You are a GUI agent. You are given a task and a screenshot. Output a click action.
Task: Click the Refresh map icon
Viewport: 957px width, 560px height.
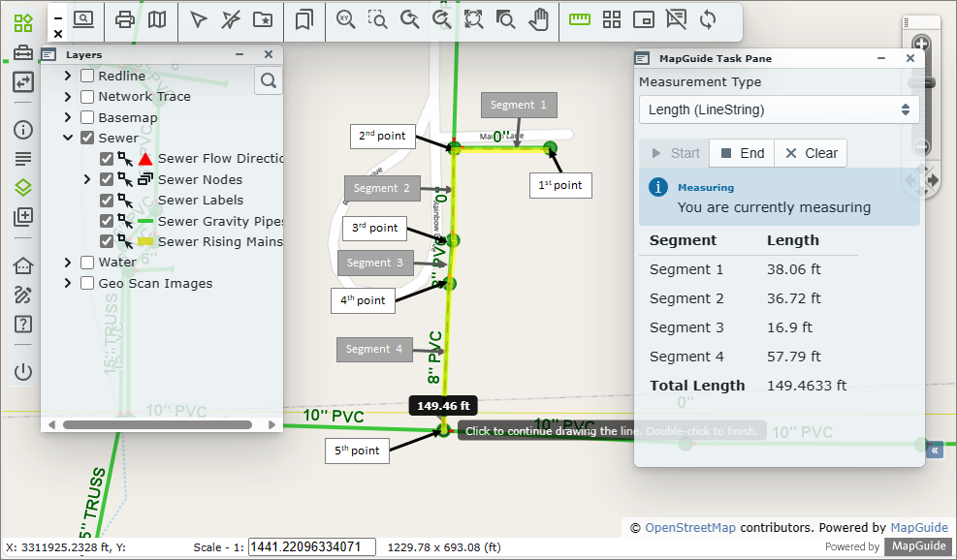(708, 19)
